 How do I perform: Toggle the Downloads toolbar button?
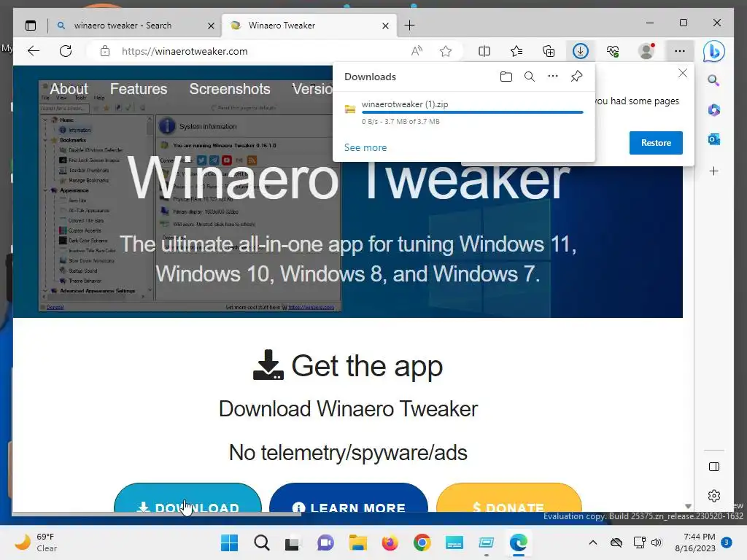point(580,51)
